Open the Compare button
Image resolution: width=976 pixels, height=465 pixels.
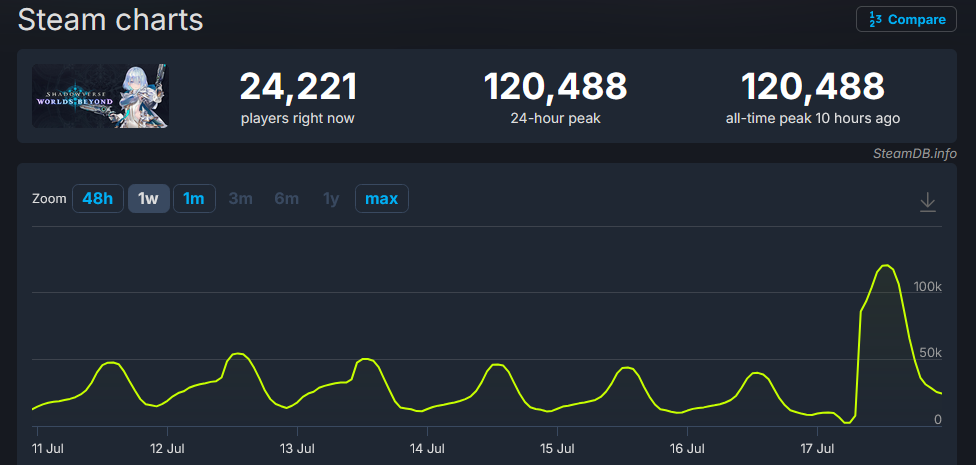click(x=906, y=19)
